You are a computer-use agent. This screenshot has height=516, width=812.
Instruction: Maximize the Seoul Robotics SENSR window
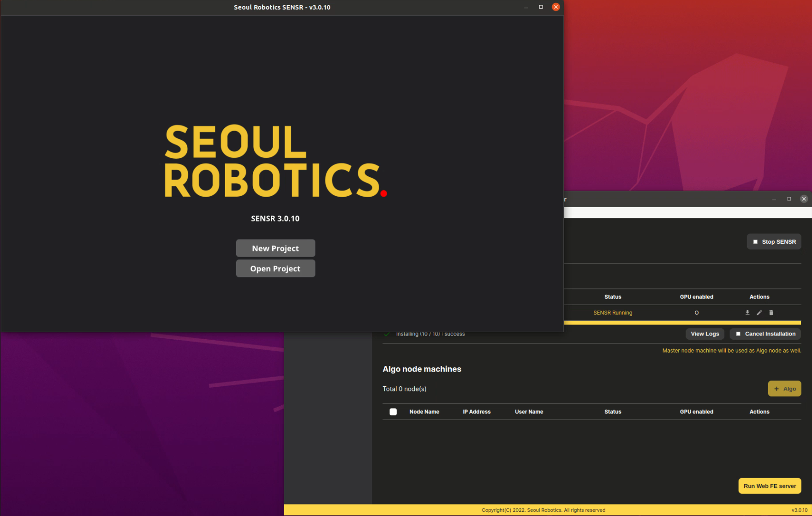tap(541, 7)
